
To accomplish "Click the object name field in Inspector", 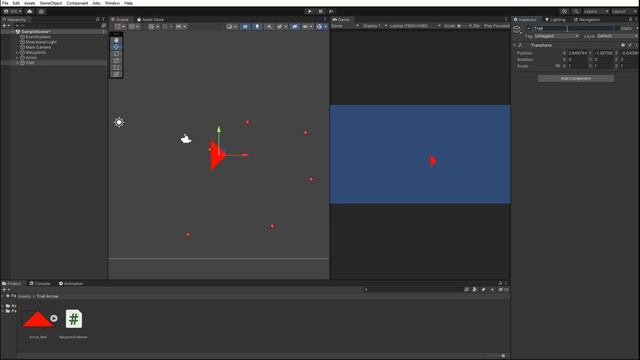I will (x=573, y=29).
